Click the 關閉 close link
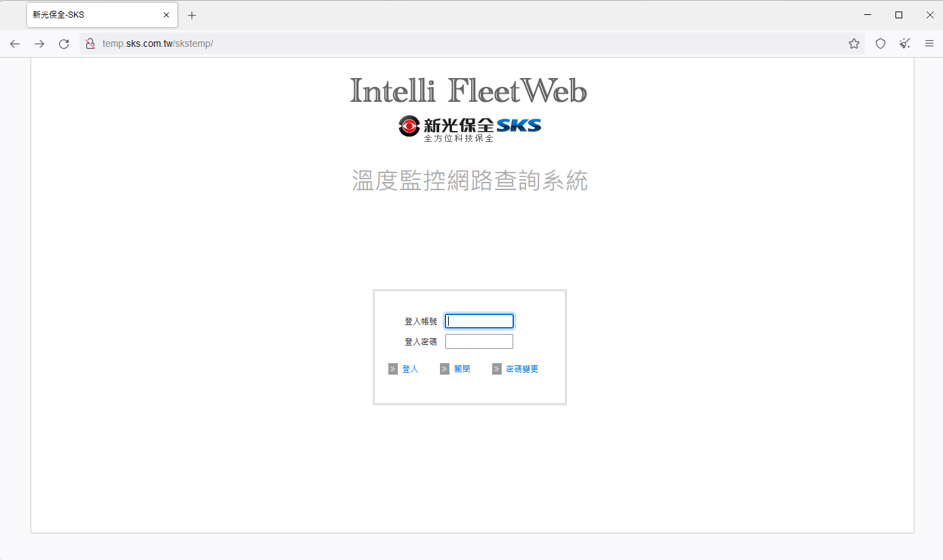 tap(462, 369)
